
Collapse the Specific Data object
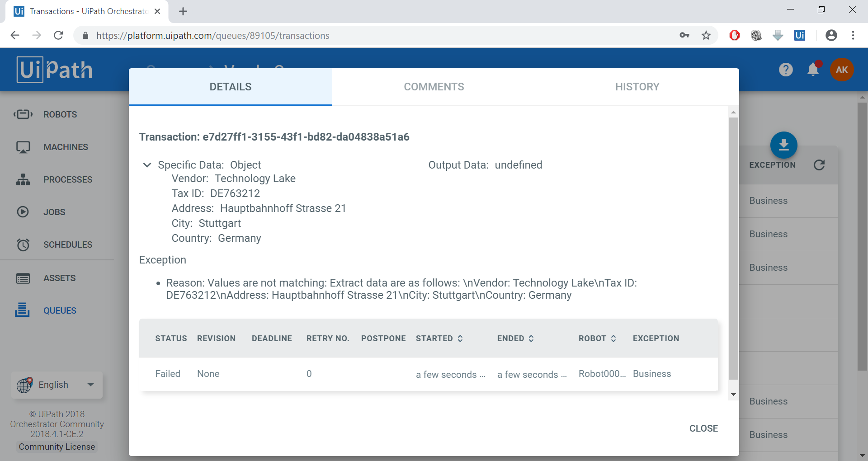click(x=147, y=165)
